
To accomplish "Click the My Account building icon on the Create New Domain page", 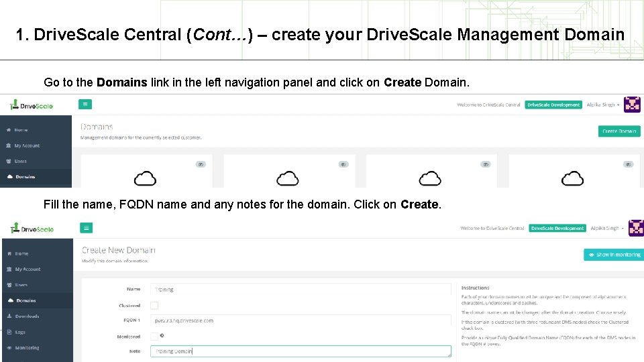I will pyautogui.click(x=9, y=269).
